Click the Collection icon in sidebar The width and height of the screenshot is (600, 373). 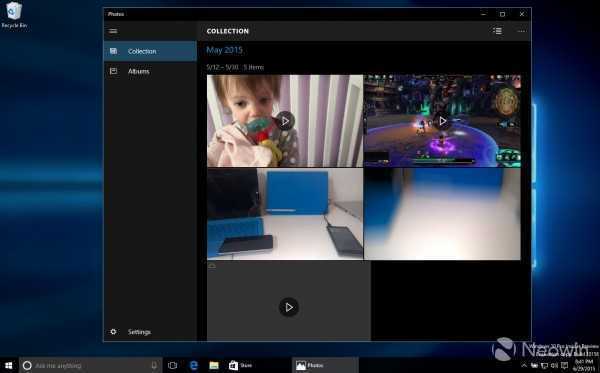coord(114,51)
